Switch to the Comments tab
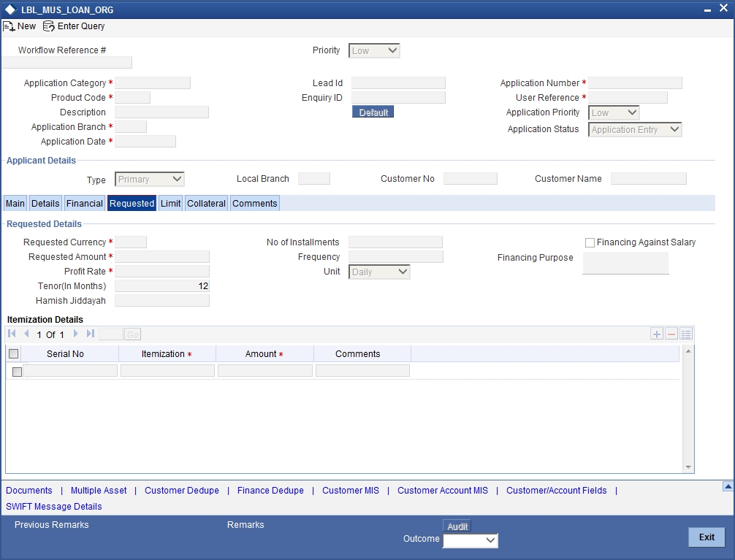 click(255, 204)
